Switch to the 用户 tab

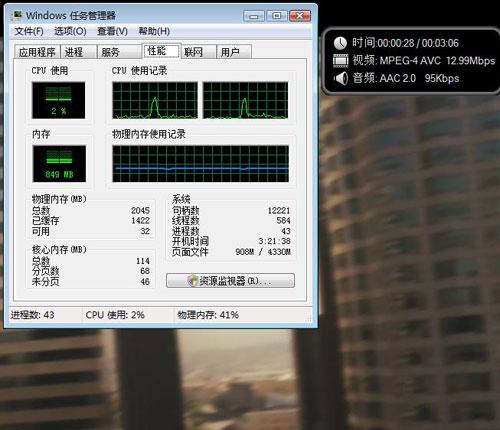click(234, 52)
